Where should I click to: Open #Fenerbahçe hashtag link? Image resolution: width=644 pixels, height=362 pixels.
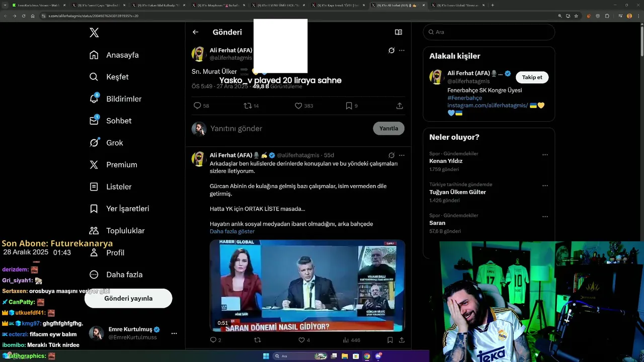(464, 98)
